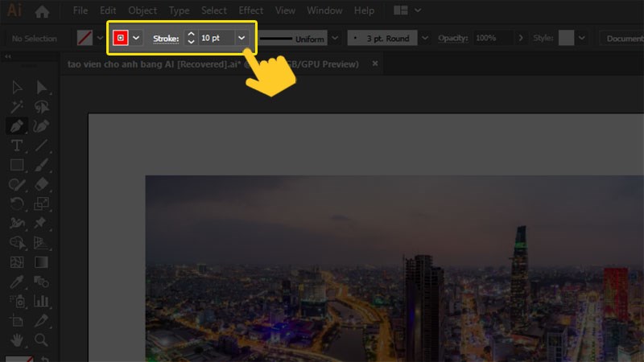
Task: Select the Symbol Sprayer tool
Action: 18,301
